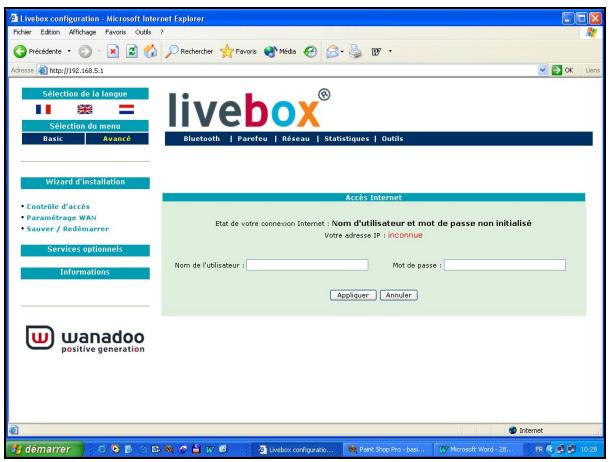Open Contrôle d'accès link
This screenshot has width=610, height=462.
[x=58, y=206]
